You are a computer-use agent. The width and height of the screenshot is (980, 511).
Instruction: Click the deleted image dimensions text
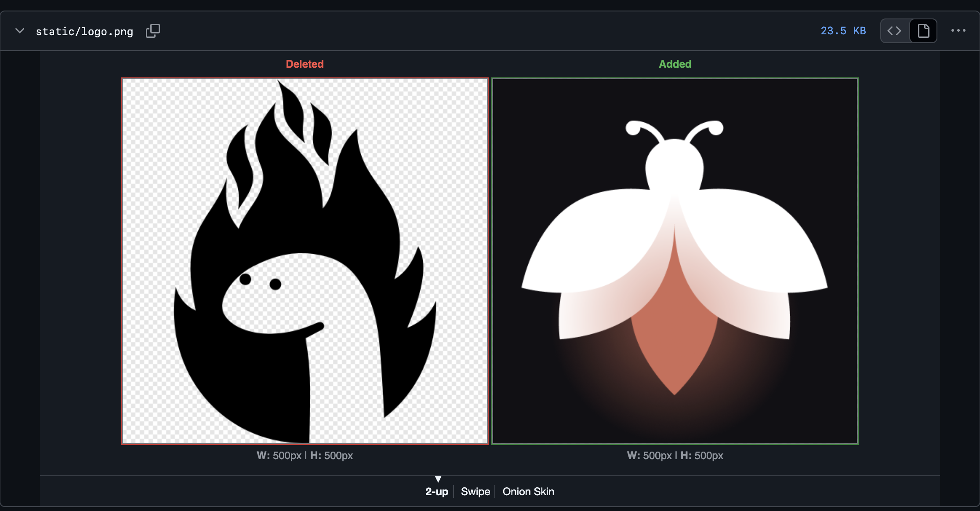[x=305, y=456]
